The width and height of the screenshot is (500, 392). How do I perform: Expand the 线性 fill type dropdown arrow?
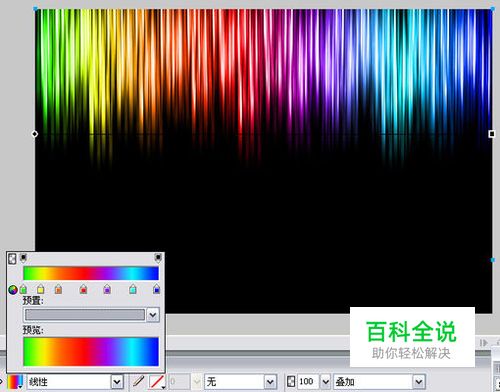point(117,382)
